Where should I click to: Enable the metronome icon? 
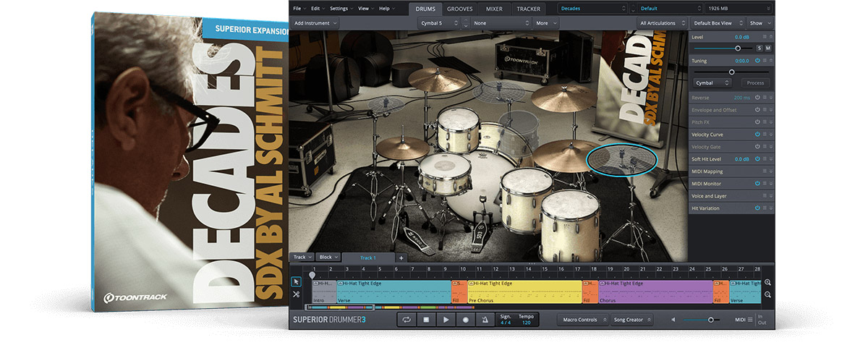tap(485, 320)
